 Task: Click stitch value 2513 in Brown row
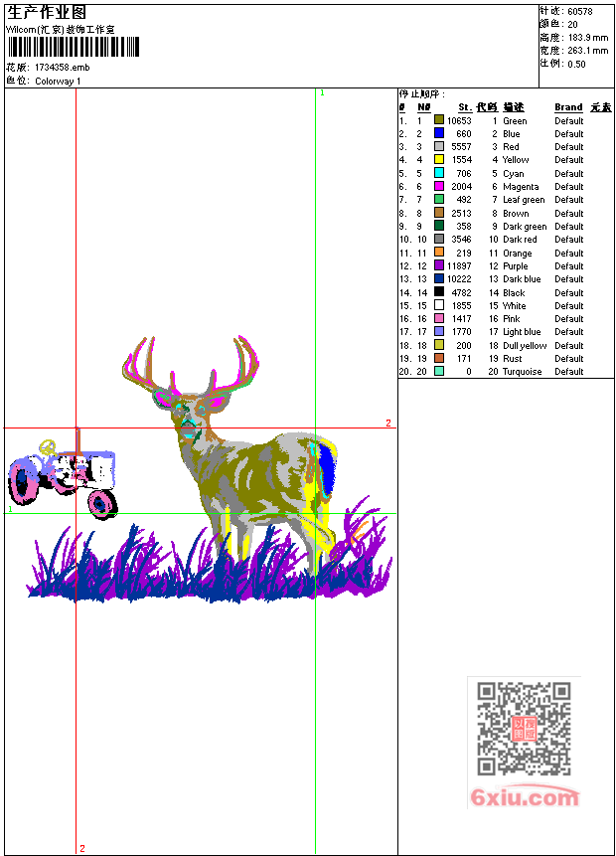tap(461, 214)
